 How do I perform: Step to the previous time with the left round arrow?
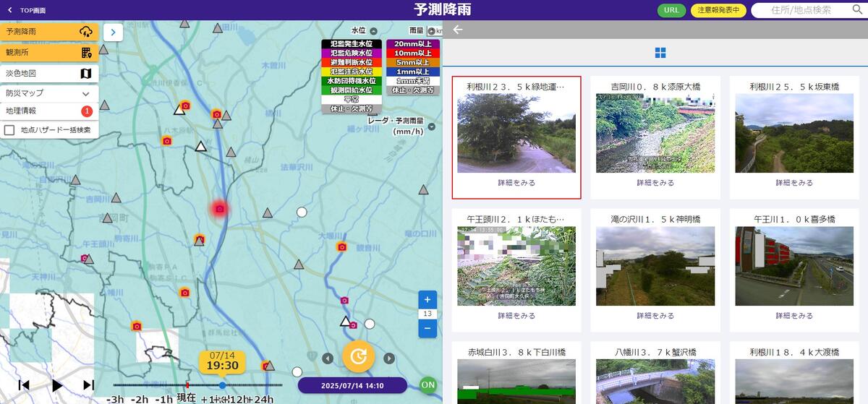pos(328,358)
